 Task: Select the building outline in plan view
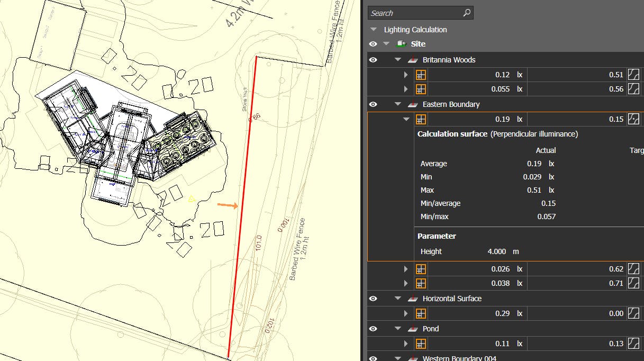tap(127, 139)
